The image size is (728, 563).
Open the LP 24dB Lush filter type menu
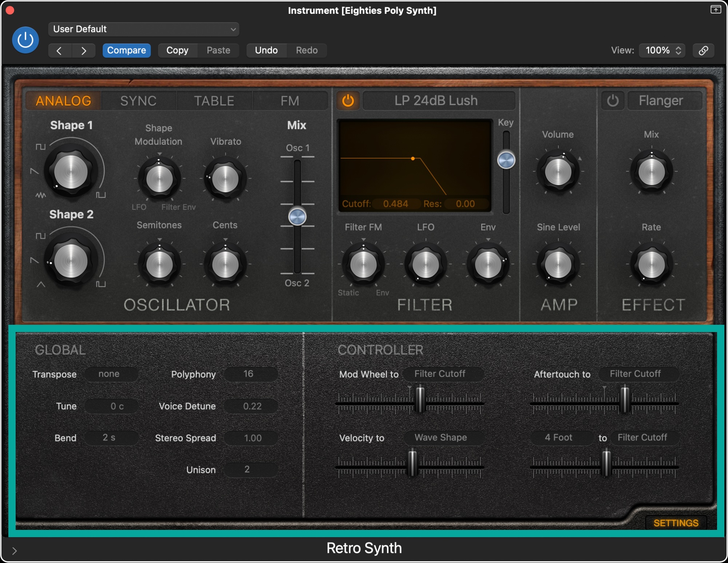(x=439, y=101)
